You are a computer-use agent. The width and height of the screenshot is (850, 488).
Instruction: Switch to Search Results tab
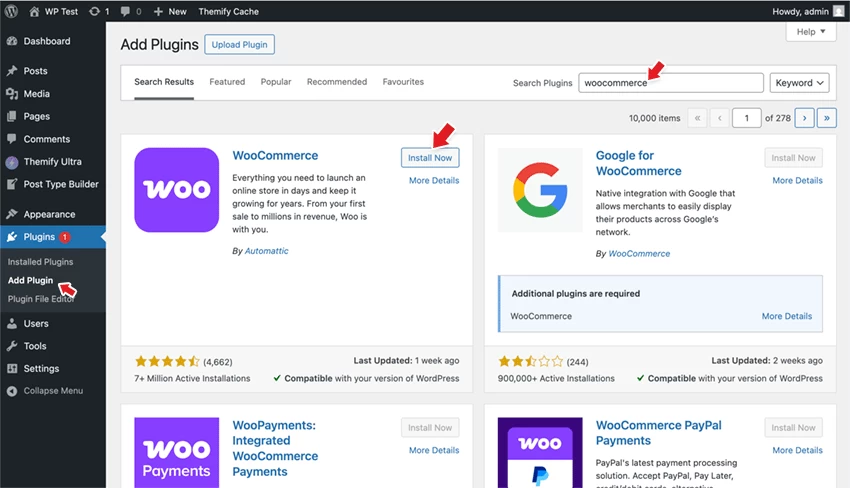164,82
